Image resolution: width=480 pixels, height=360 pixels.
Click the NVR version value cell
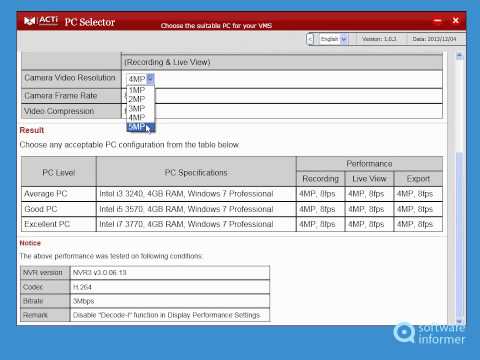click(170, 273)
